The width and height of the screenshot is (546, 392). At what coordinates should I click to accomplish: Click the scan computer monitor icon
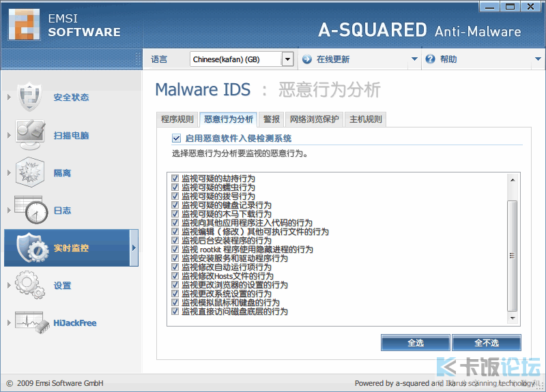click(30, 135)
